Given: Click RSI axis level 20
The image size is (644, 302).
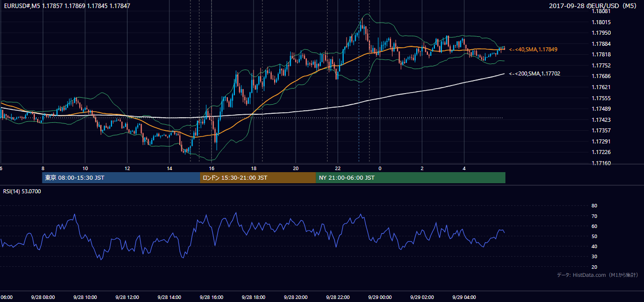Looking at the screenshot, I should click(594, 267).
